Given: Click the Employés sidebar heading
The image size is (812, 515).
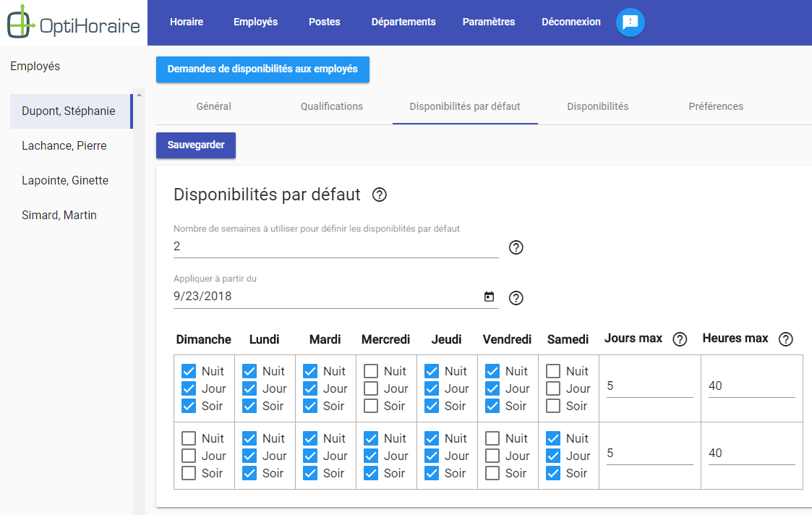Looking at the screenshot, I should [35, 67].
